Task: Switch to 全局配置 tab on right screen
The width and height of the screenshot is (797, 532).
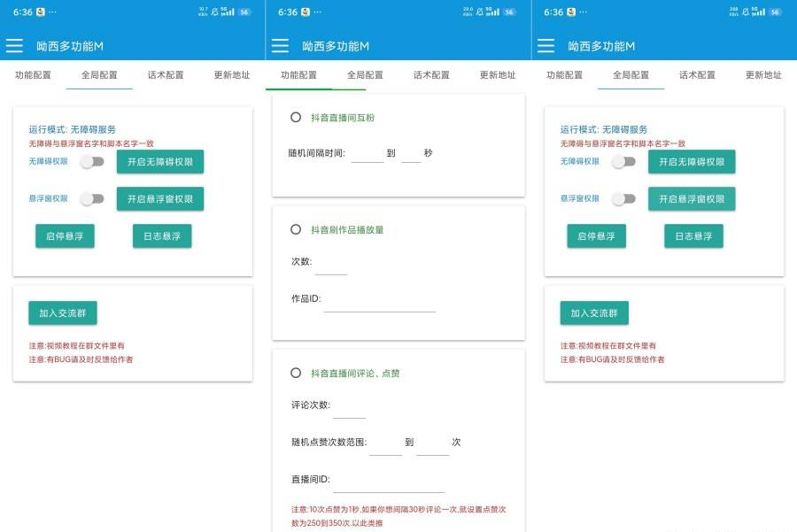Action: click(x=631, y=74)
